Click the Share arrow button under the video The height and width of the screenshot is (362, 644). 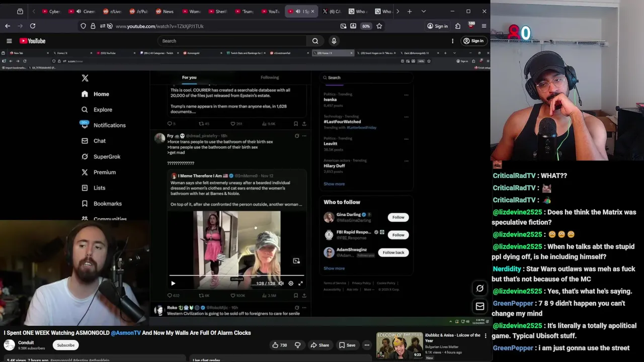(x=319, y=345)
